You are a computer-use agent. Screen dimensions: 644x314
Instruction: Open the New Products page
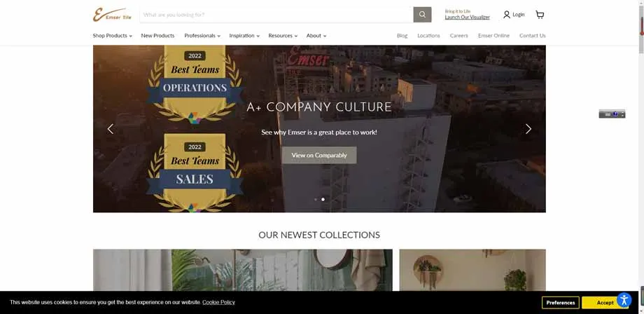(157, 36)
